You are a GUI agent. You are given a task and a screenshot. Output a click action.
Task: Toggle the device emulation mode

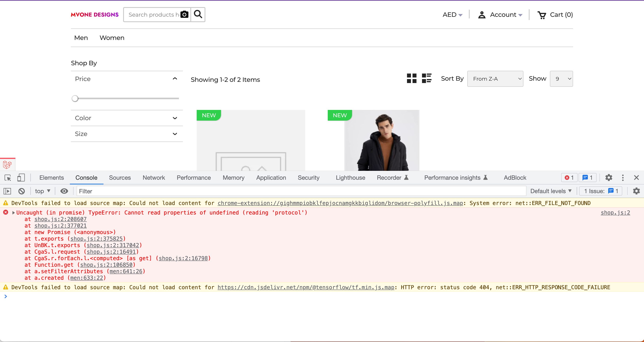point(21,178)
